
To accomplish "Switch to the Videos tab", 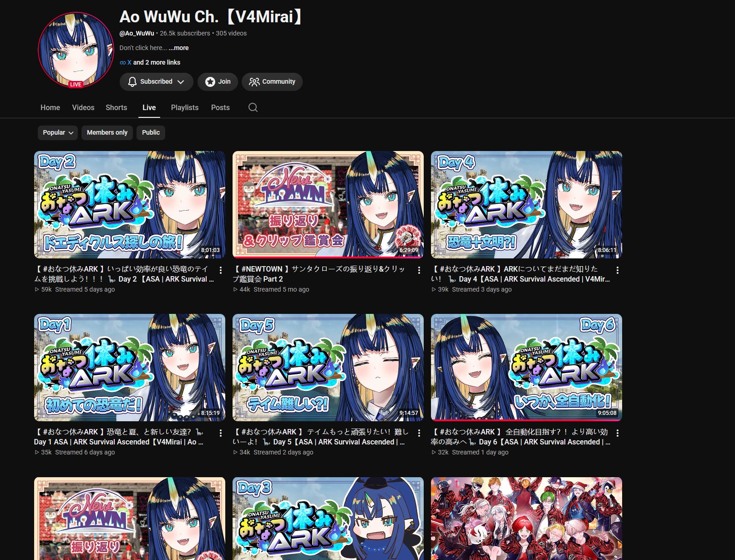I will coord(83,107).
